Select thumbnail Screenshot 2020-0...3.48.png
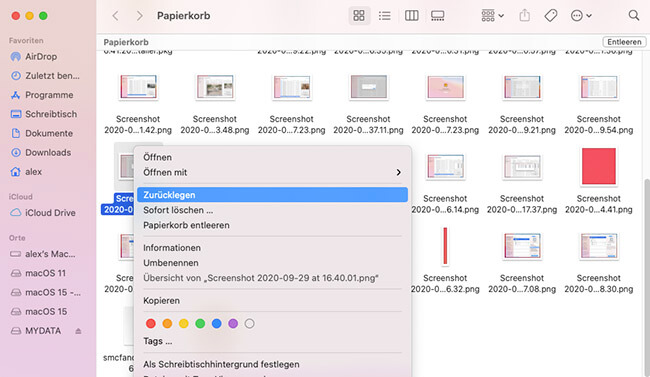This screenshot has width=650, height=377. click(x=215, y=87)
